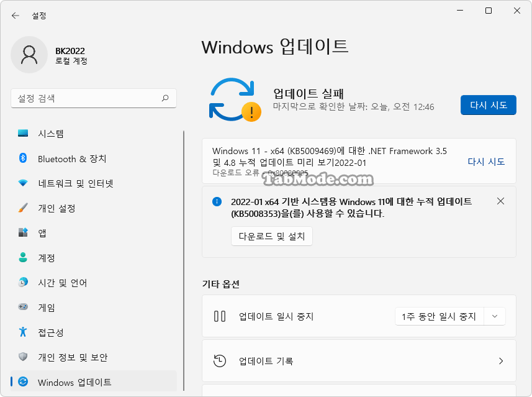Click the sidebar vertical scrollbar

[x=184, y=260]
